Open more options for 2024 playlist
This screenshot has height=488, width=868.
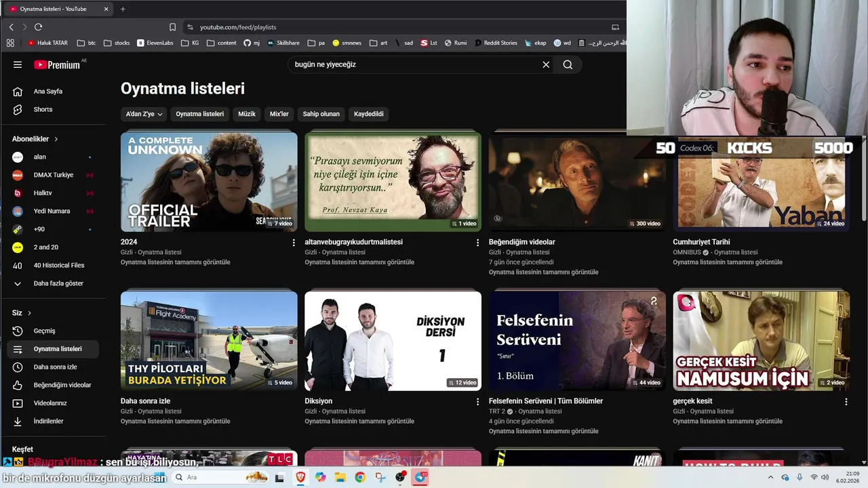pos(294,243)
